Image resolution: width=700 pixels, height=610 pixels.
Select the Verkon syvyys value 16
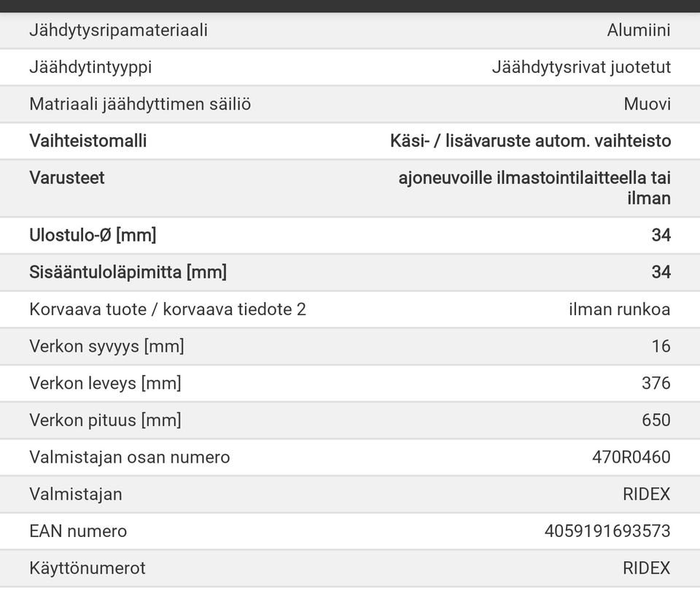click(x=661, y=346)
